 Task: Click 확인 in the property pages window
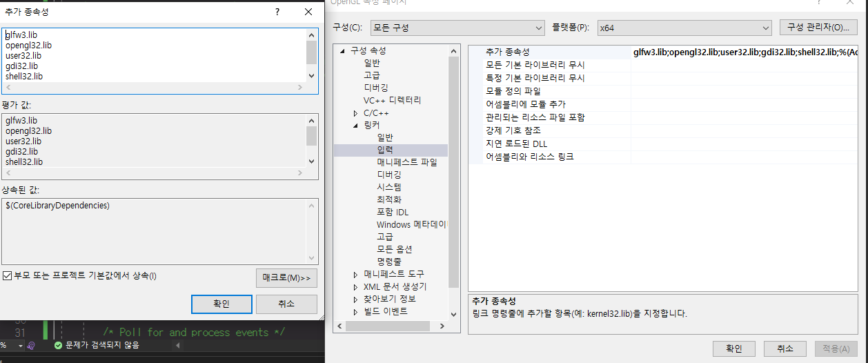734,349
